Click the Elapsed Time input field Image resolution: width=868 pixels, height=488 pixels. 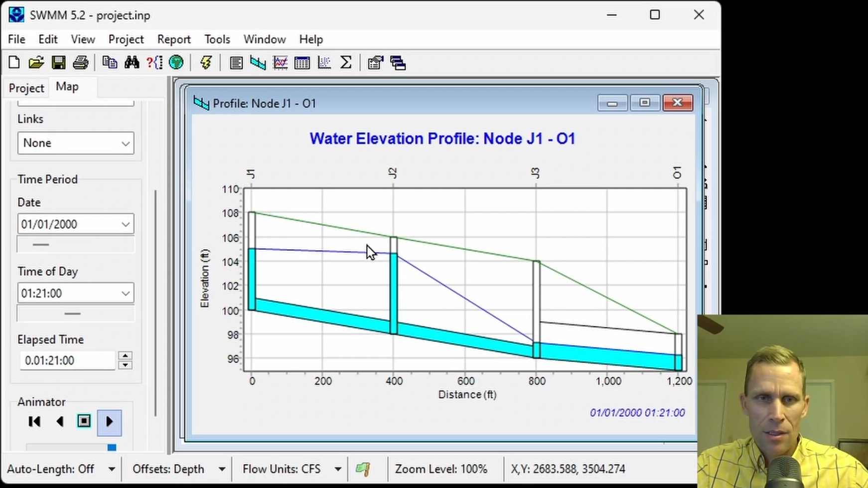point(68,360)
